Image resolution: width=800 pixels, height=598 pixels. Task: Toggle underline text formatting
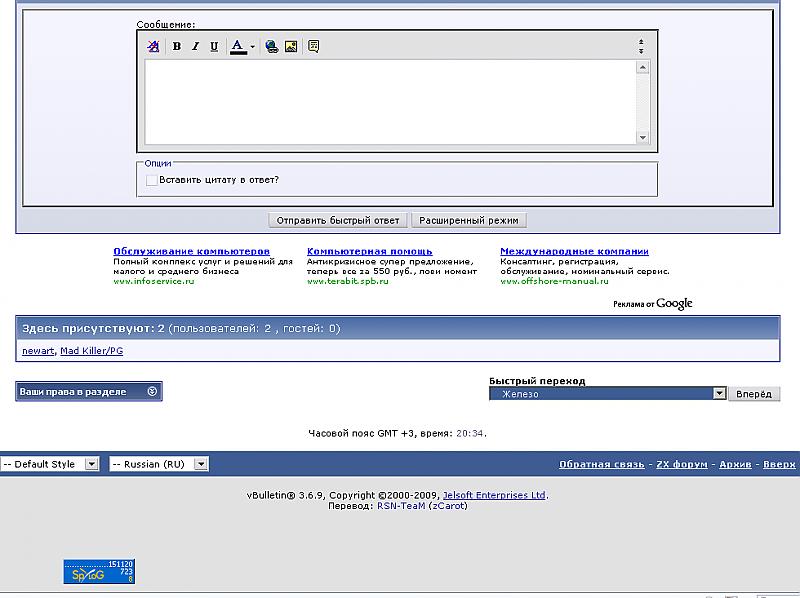click(214, 46)
